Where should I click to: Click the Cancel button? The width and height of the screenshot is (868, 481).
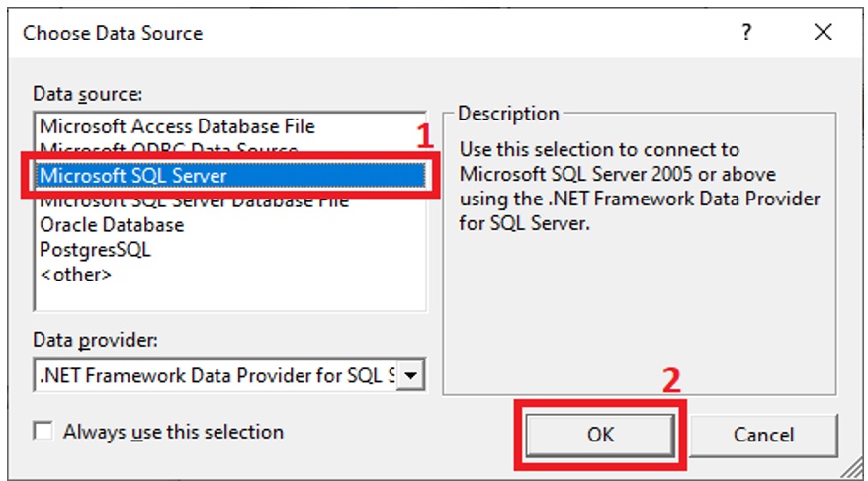point(763,435)
